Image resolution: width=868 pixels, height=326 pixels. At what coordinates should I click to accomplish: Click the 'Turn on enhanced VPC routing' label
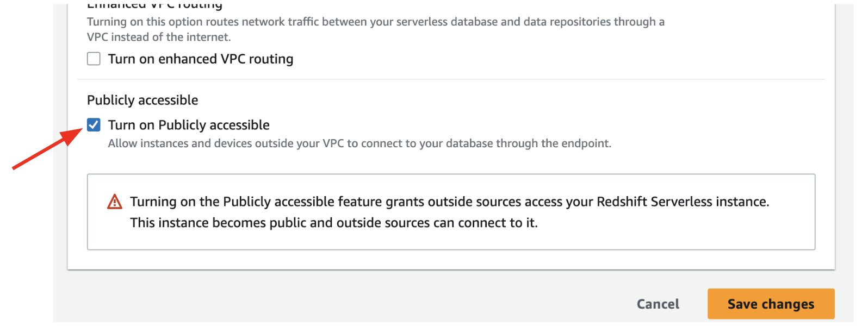200,59
